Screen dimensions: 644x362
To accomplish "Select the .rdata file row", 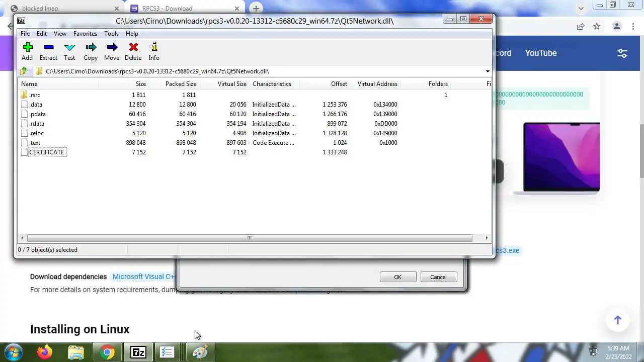I will click(x=255, y=124).
